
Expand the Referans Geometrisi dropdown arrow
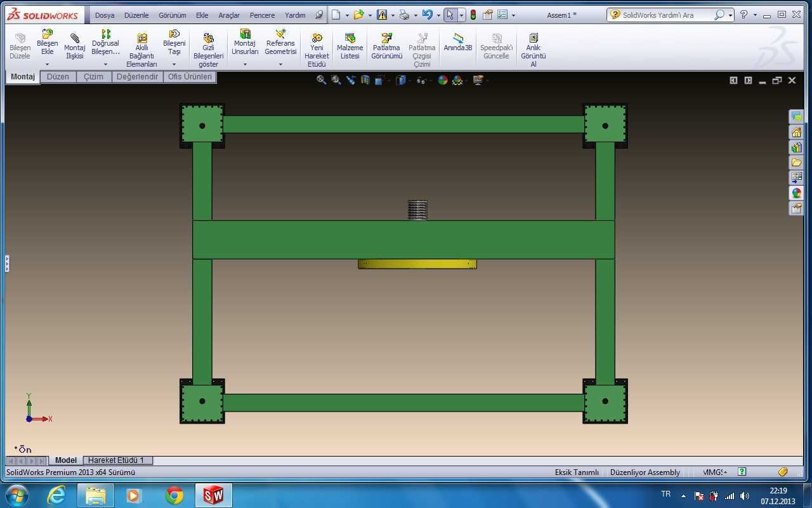(280, 64)
